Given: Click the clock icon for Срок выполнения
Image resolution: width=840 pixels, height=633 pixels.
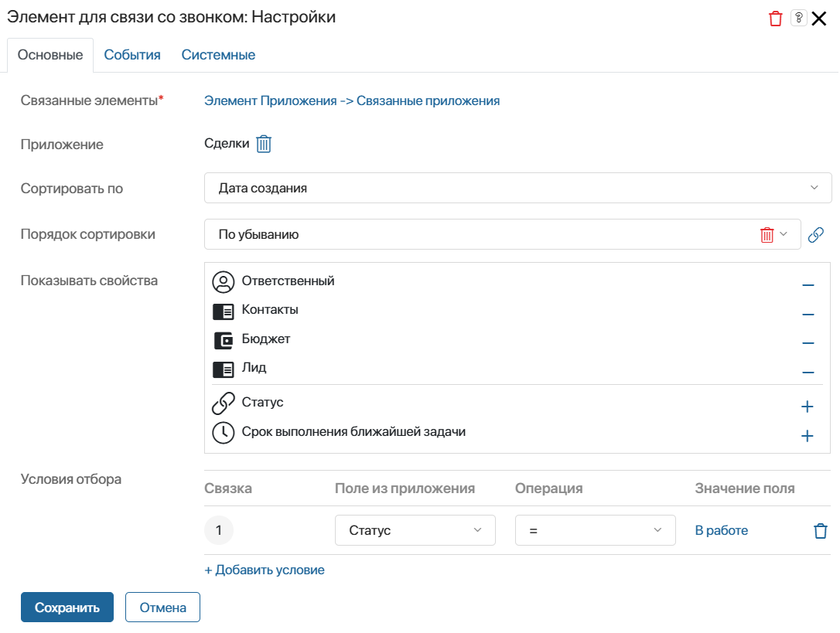Looking at the screenshot, I should coord(224,433).
